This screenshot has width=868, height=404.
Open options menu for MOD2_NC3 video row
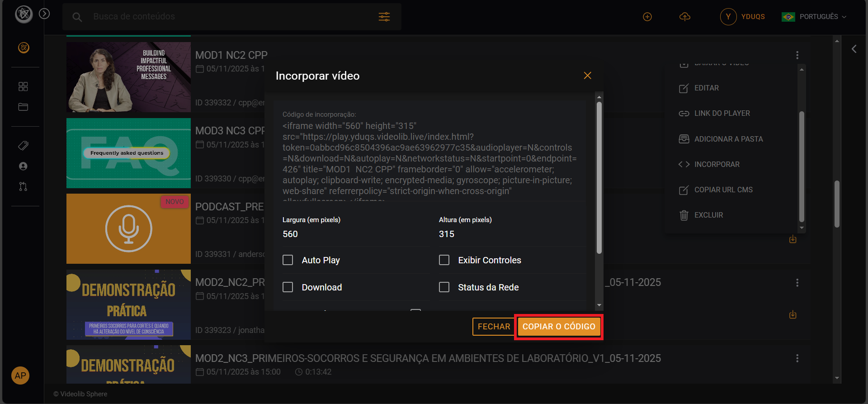(x=797, y=358)
